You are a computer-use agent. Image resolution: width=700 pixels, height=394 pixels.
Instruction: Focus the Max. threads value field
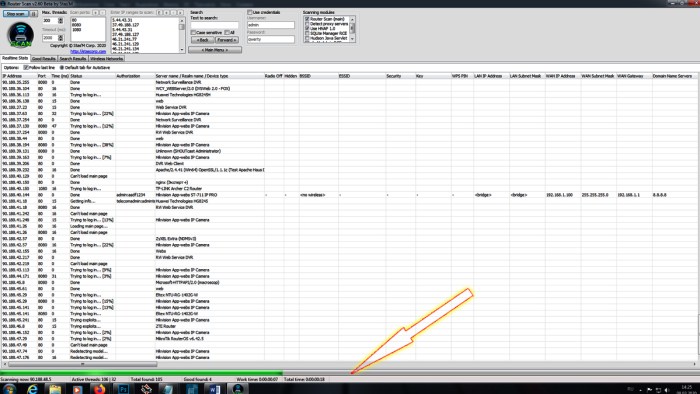pos(50,21)
